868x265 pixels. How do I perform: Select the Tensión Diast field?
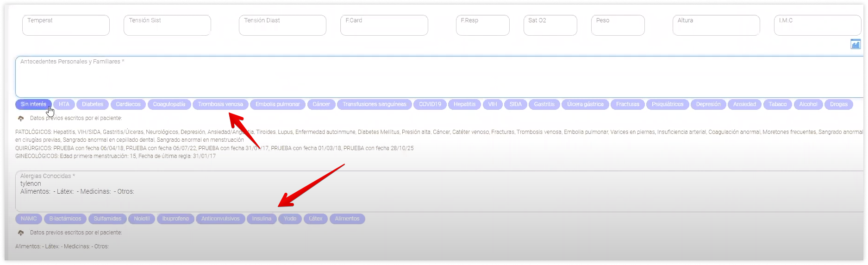[x=282, y=25]
